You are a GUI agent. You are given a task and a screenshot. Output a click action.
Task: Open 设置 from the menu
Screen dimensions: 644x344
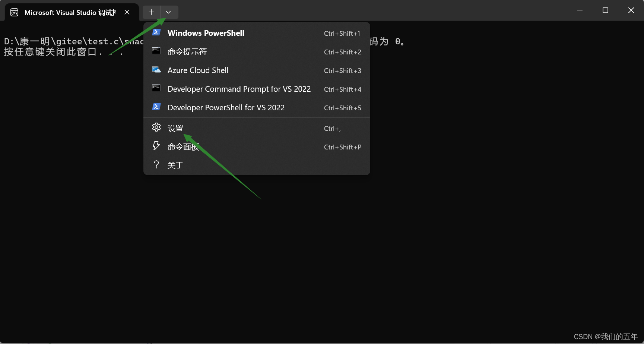pos(257,128)
